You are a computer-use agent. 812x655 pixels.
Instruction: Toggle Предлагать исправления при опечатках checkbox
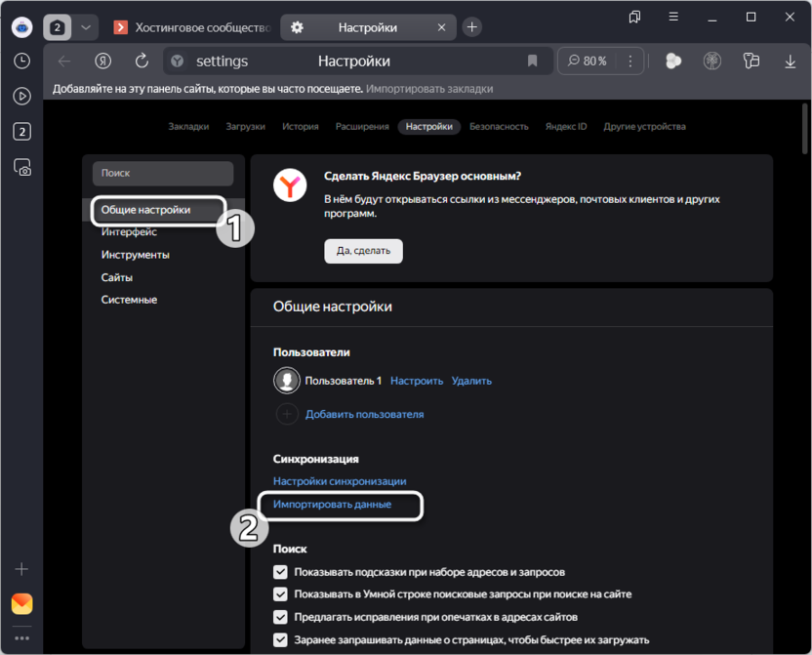pyautogui.click(x=280, y=617)
